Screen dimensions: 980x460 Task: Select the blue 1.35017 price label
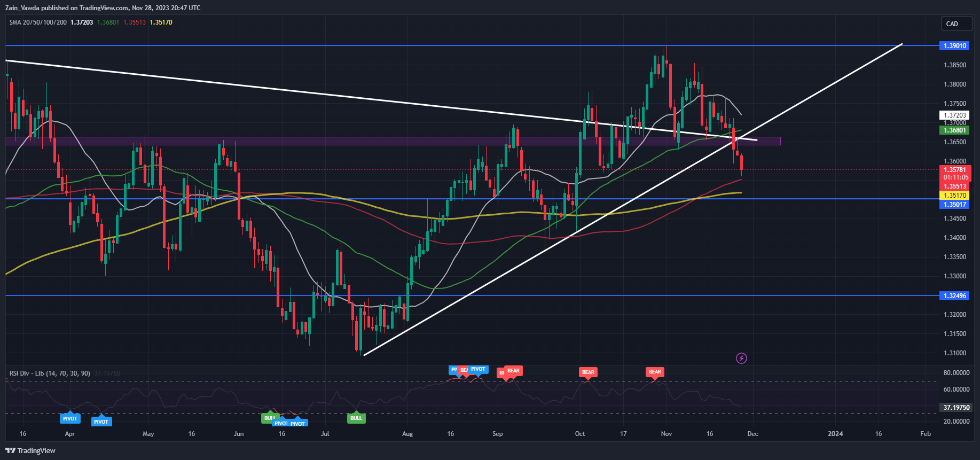[954, 205]
